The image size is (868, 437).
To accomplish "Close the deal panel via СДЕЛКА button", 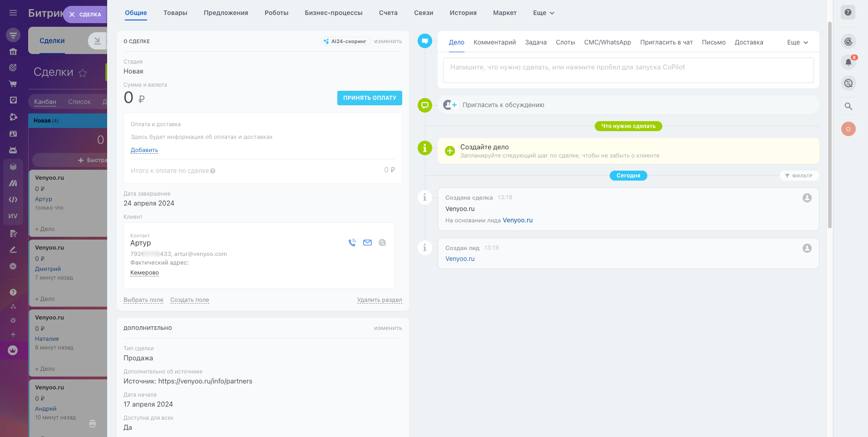I will tap(85, 15).
